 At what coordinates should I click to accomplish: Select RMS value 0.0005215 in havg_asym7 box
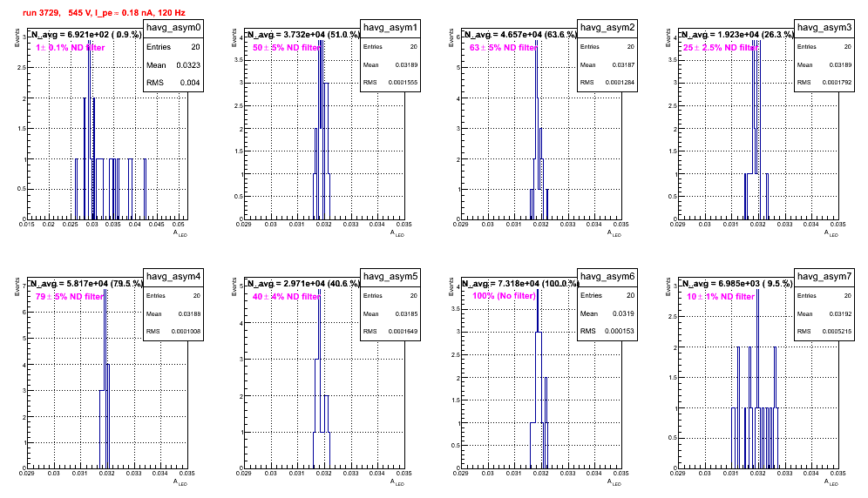pyautogui.click(x=837, y=332)
